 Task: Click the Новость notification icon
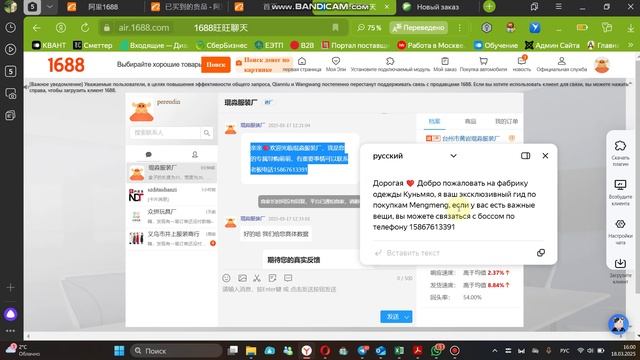tap(522, 60)
